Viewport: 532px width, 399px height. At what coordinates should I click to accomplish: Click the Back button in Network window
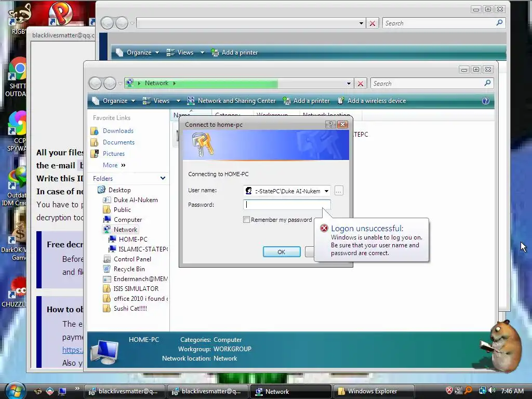pyautogui.click(x=96, y=83)
